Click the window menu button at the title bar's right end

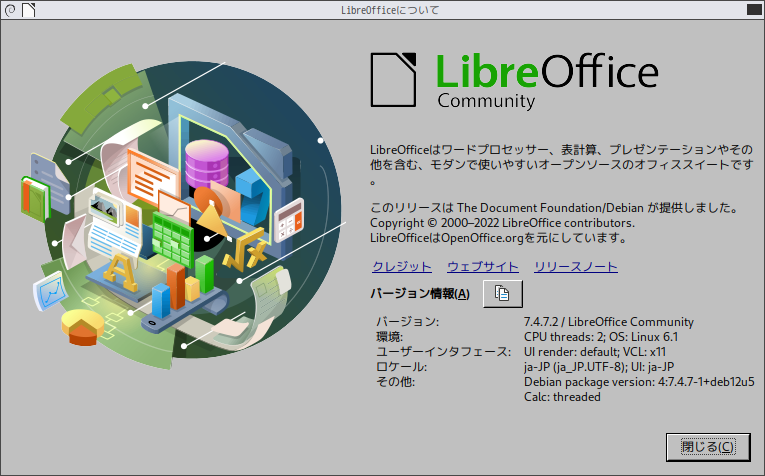(x=754, y=9)
